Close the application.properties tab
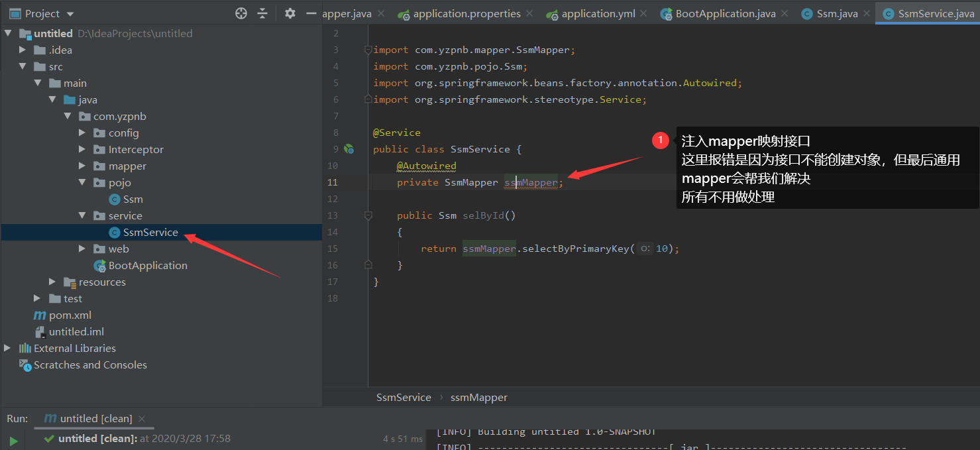The height and width of the screenshot is (450, 980). coord(528,13)
